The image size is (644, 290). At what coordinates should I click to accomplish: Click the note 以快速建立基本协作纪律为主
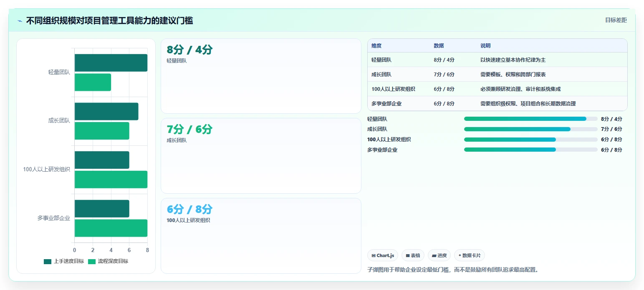513,60
